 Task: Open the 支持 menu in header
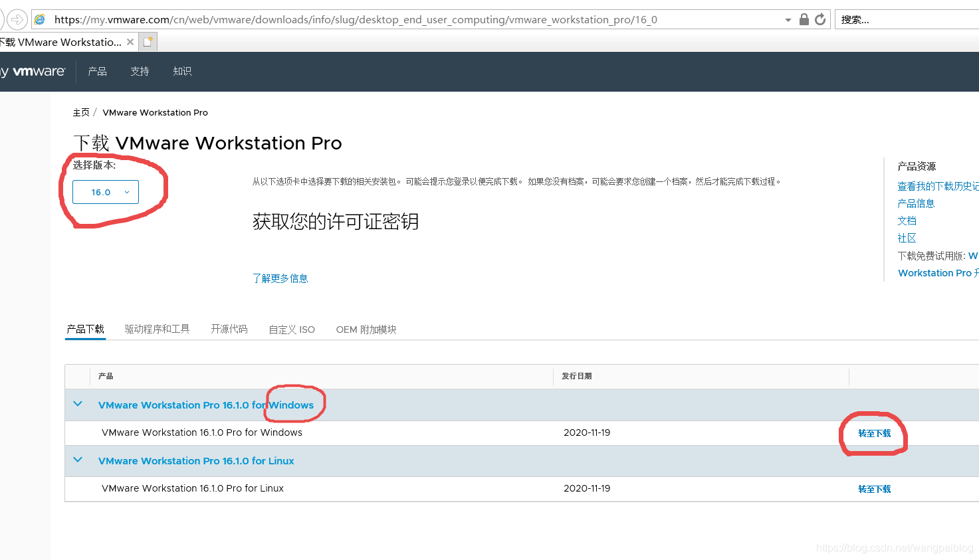coord(140,71)
